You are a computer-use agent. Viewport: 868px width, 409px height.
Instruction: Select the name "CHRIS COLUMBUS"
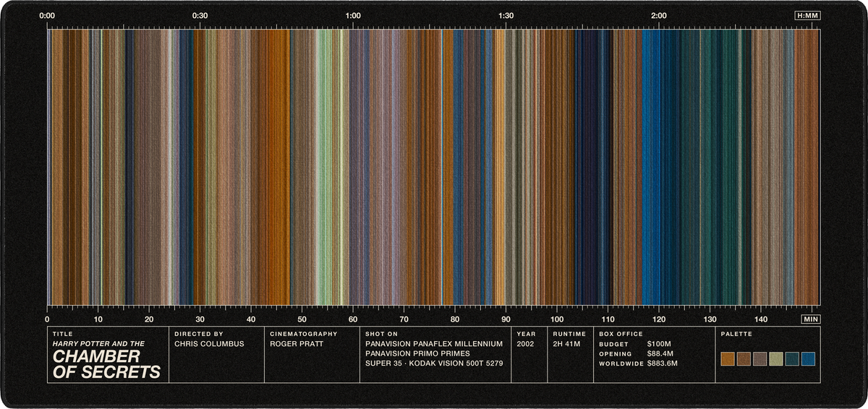tap(209, 344)
